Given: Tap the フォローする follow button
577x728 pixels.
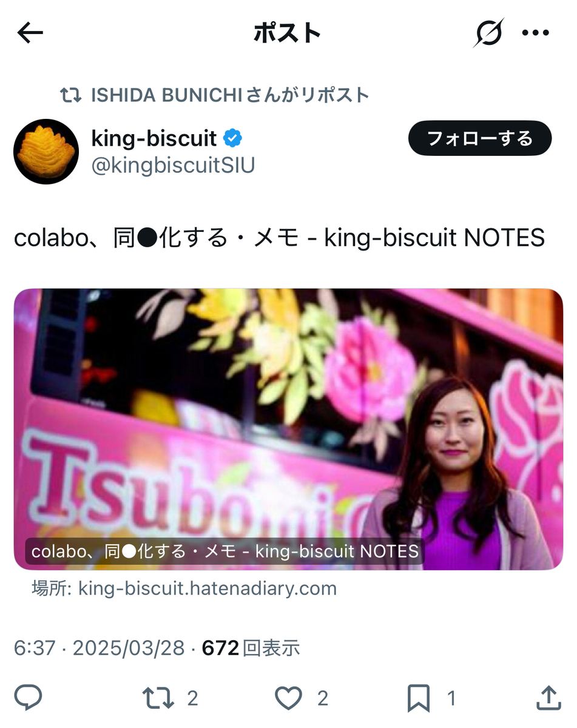Looking at the screenshot, I should (480, 138).
